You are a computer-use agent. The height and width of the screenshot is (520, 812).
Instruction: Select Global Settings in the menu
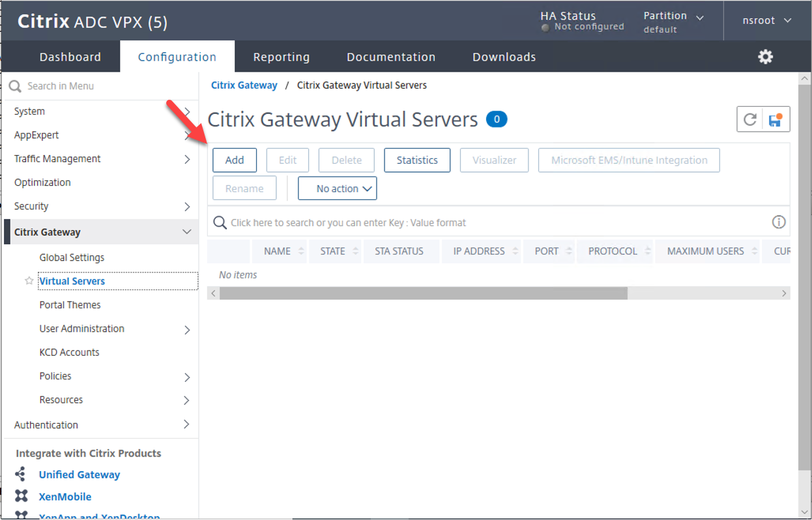72,257
